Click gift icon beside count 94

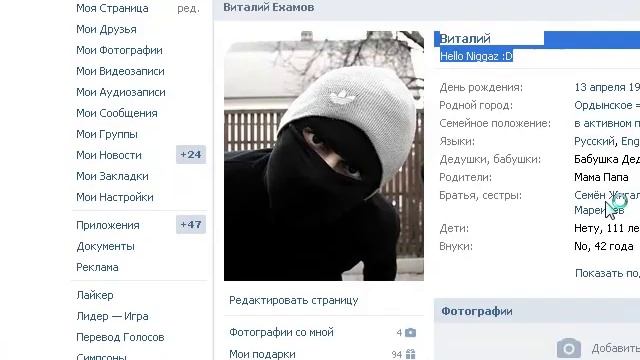(411, 354)
